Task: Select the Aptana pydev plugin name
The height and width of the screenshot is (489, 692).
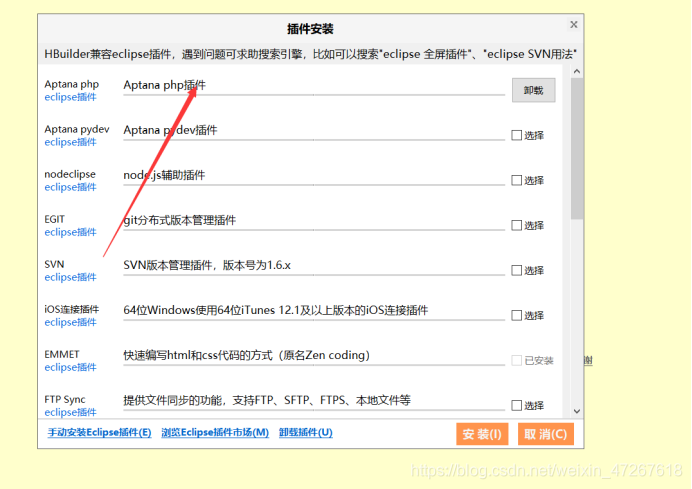Action: click(77, 129)
